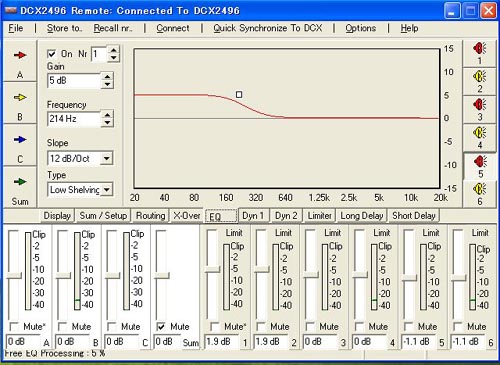Click output 5 gain fader
The height and width of the screenshot is (365, 500).
tap(409, 278)
